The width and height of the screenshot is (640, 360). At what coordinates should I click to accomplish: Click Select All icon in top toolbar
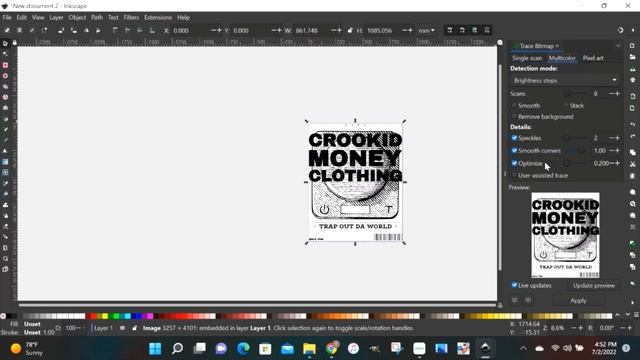pyautogui.click(x=7, y=30)
